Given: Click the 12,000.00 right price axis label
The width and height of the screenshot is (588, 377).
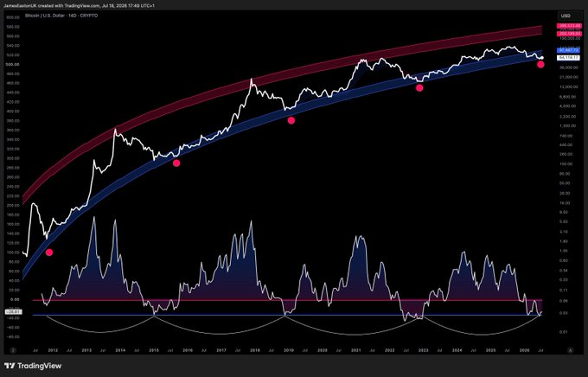Looking at the screenshot, I should coord(567,87).
